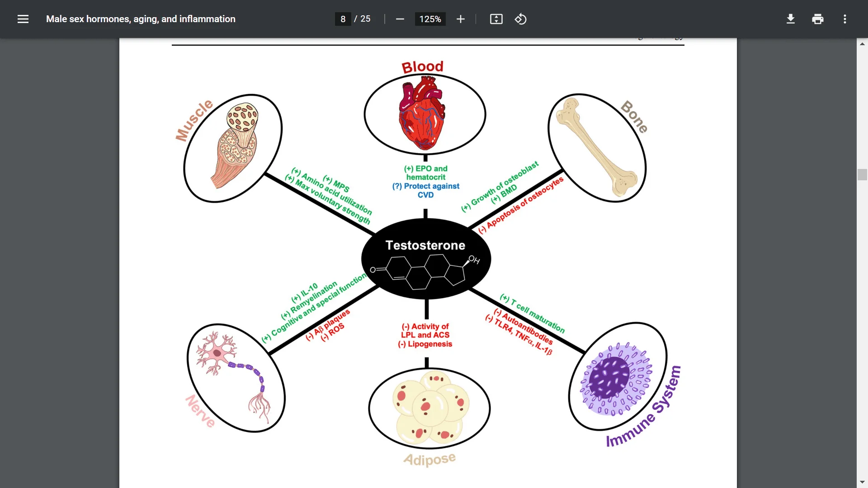
Task: Click the 'Adipose' label
Action: 429,459
